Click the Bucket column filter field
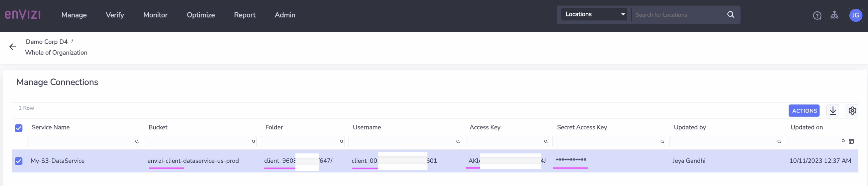The image size is (868, 186). 197,142
